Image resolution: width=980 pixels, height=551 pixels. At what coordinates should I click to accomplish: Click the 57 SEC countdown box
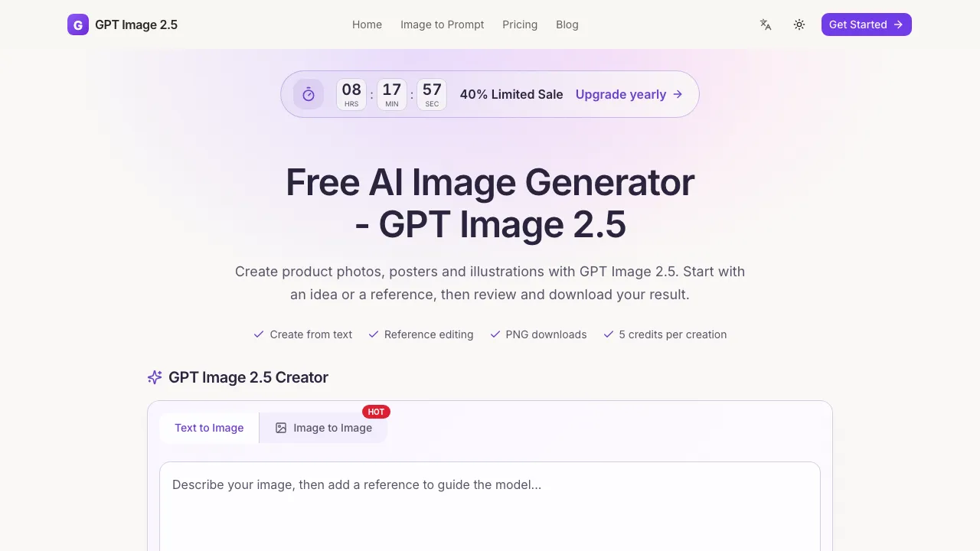pos(432,95)
